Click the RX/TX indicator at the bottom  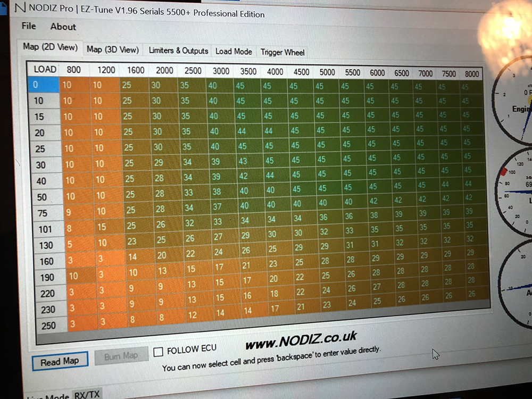point(87,395)
